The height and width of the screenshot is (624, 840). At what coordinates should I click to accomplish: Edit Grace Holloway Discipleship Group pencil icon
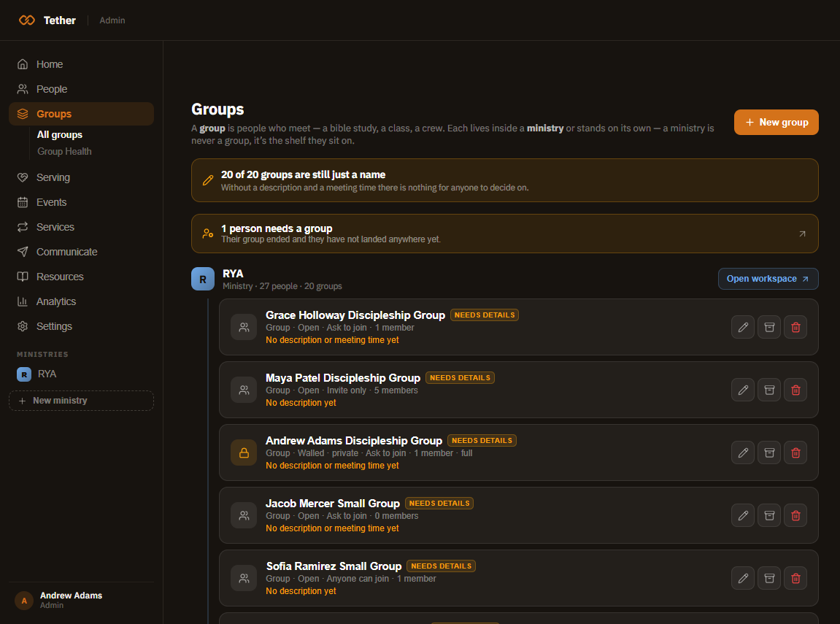point(742,327)
